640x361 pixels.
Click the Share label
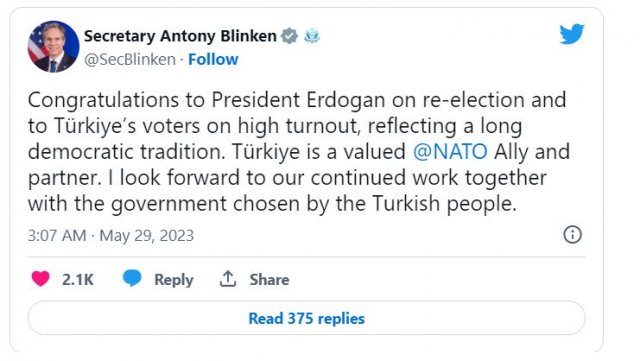tap(269, 280)
